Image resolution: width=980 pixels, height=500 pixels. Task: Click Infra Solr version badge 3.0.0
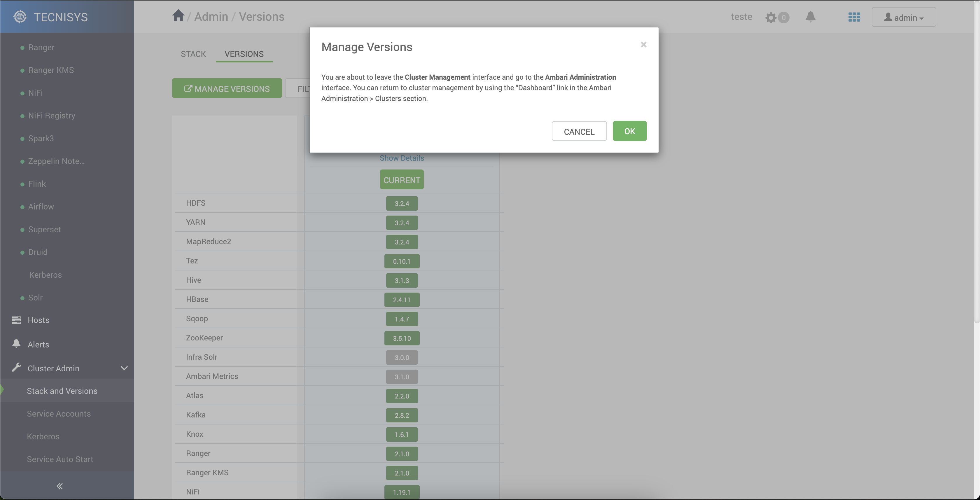point(402,357)
